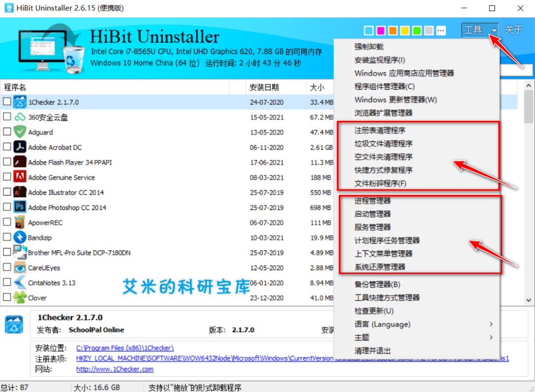Select the CintaNotes 3.13 row text

point(52,283)
